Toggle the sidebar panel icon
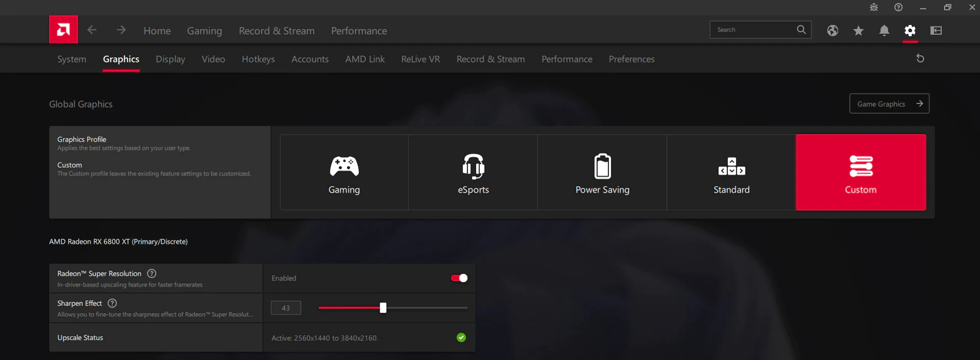 click(x=936, y=31)
